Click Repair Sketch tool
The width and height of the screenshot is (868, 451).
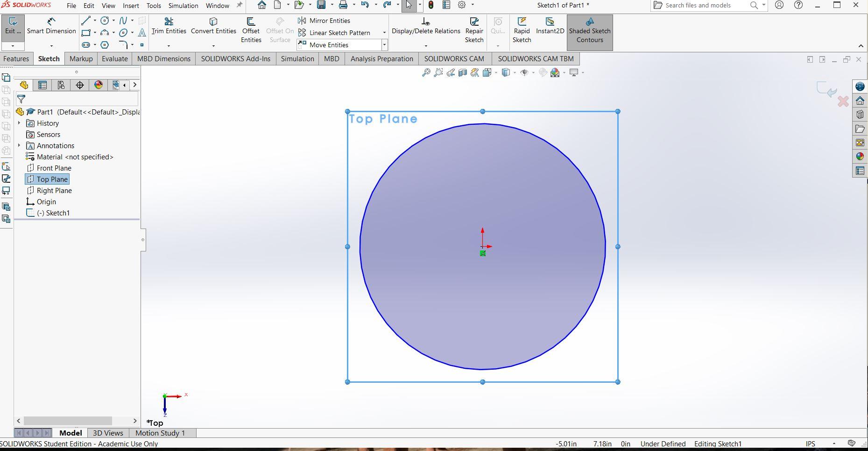[474, 30]
